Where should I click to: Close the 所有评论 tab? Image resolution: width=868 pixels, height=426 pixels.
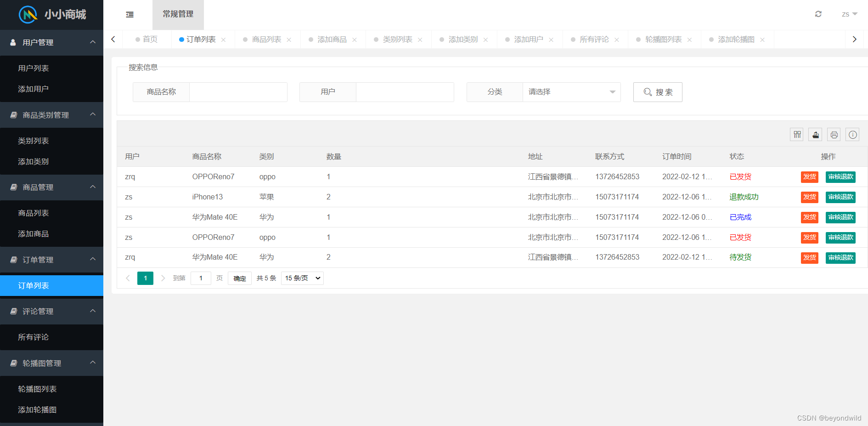[x=617, y=40]
